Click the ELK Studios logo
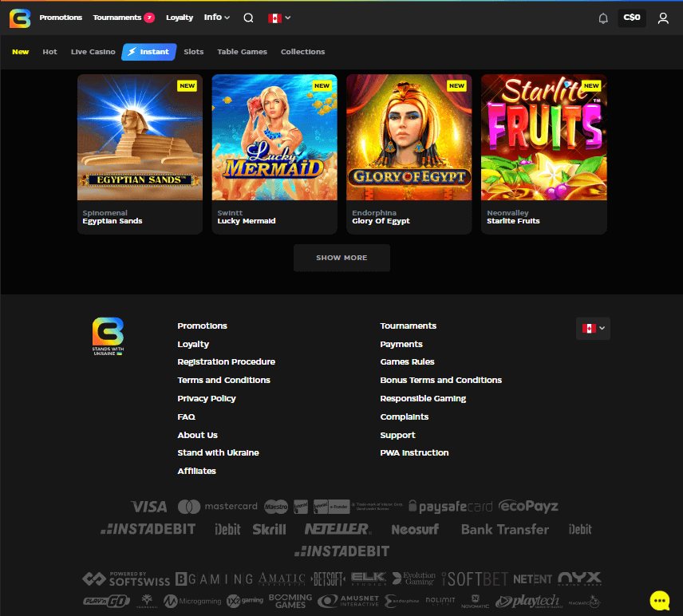This screenshot has height=616, width=683. tap(369, 578)
